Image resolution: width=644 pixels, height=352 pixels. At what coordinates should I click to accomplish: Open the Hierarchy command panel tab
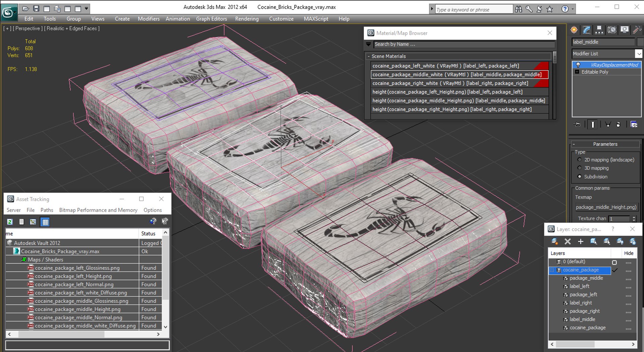(599, 30)
